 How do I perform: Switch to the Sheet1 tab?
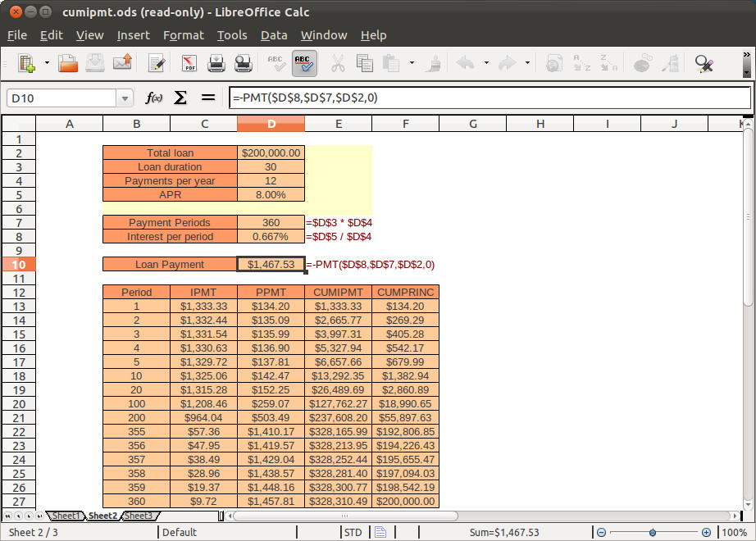coord(66,516)
